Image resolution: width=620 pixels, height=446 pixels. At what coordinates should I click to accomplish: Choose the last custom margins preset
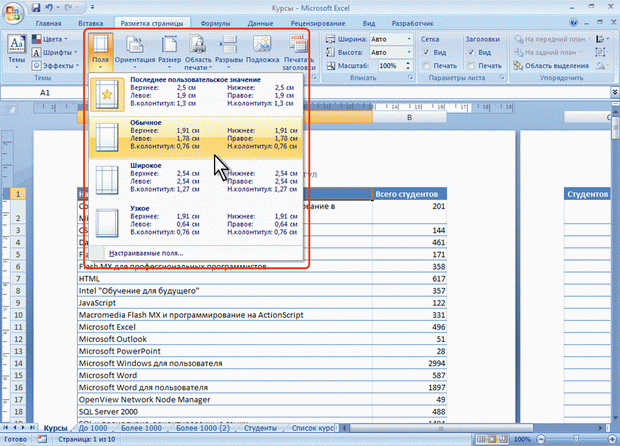point(196,95)
